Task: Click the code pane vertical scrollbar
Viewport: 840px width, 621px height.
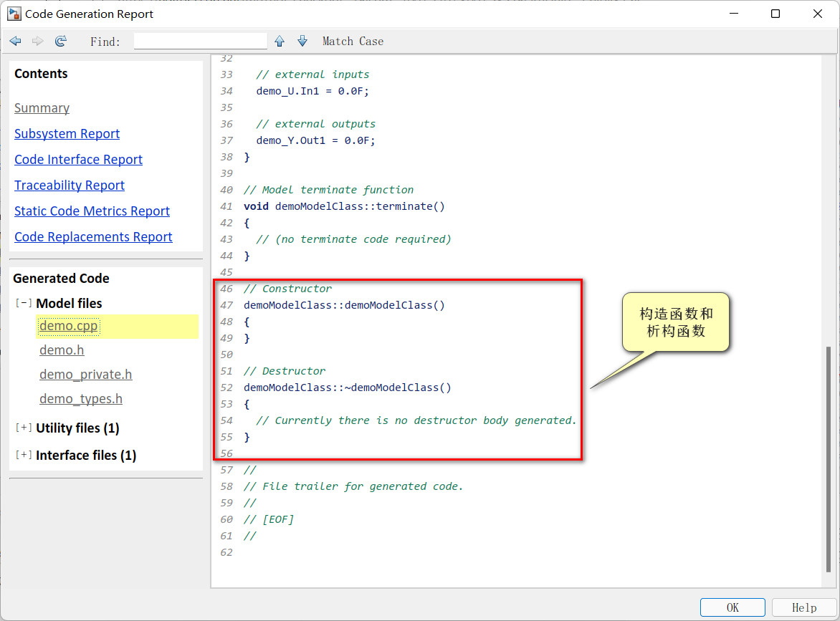Action: [829, 459]
